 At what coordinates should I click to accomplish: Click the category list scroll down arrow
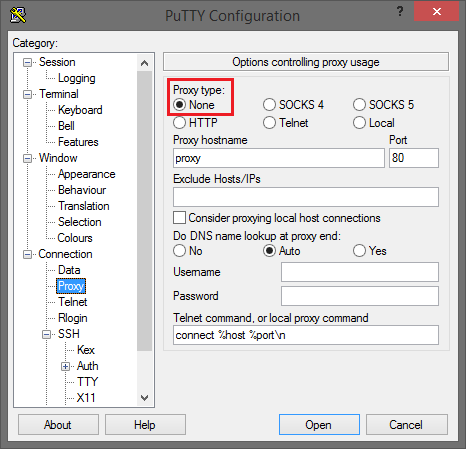pos(144,397)
